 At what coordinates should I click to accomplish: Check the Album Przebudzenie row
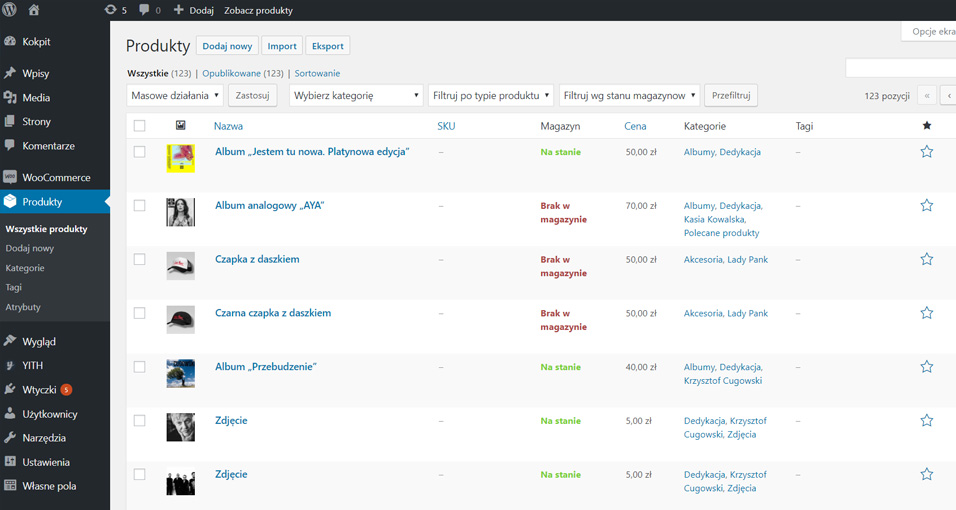[x=140, y=367]
